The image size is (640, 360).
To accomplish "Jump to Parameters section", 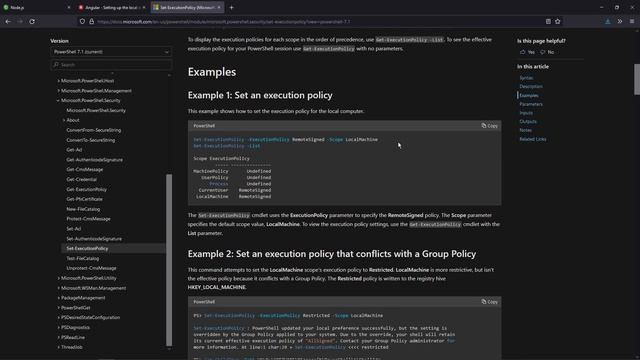I will [531, 104].
